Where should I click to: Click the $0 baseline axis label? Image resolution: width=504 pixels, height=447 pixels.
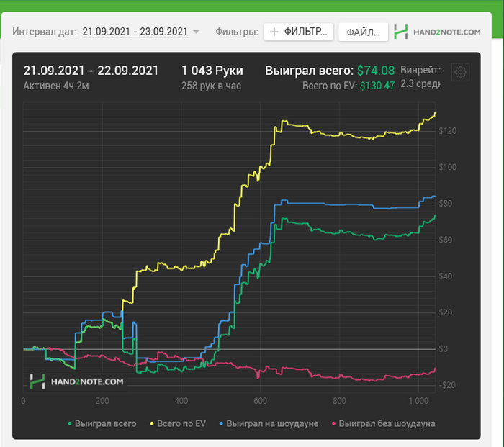[444, 349]
